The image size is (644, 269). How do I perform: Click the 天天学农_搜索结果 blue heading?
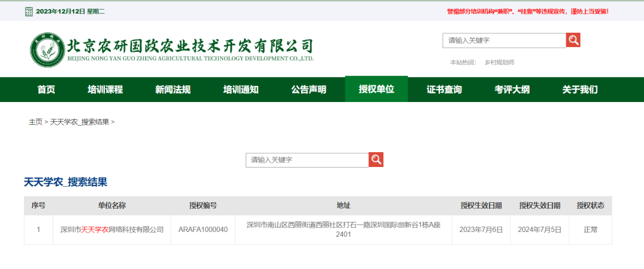click(x=66, y=183)
